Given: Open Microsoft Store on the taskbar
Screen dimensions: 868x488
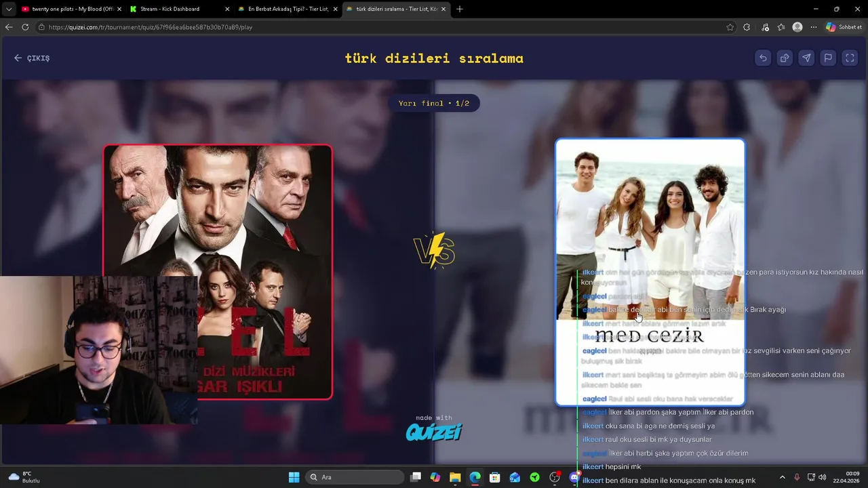Looking at the screenshot, I should [495, 477].
